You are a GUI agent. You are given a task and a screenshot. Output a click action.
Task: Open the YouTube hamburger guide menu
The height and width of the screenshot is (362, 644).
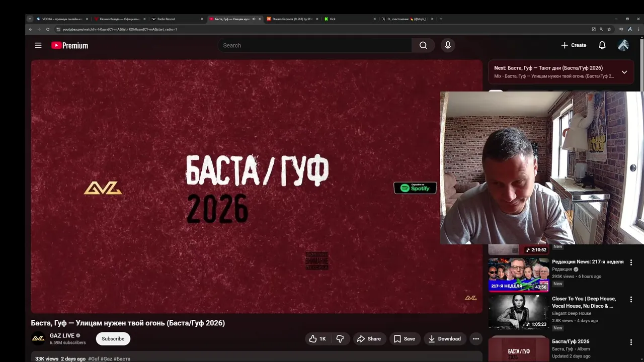coord(38,45)
